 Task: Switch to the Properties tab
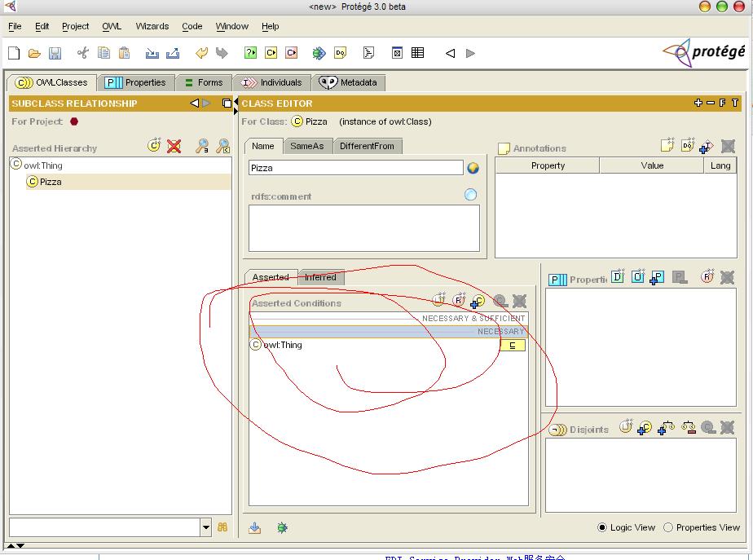click(x=135, y=82)
